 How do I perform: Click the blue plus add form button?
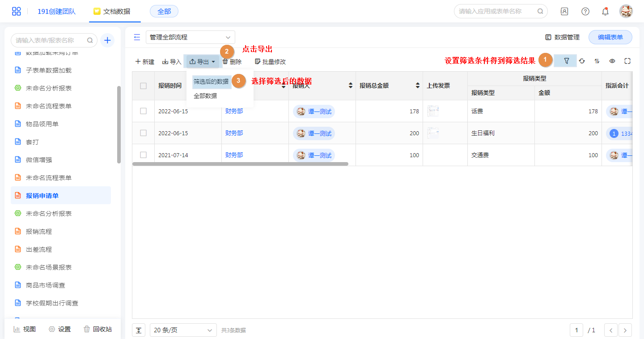[x=107, y=40]
